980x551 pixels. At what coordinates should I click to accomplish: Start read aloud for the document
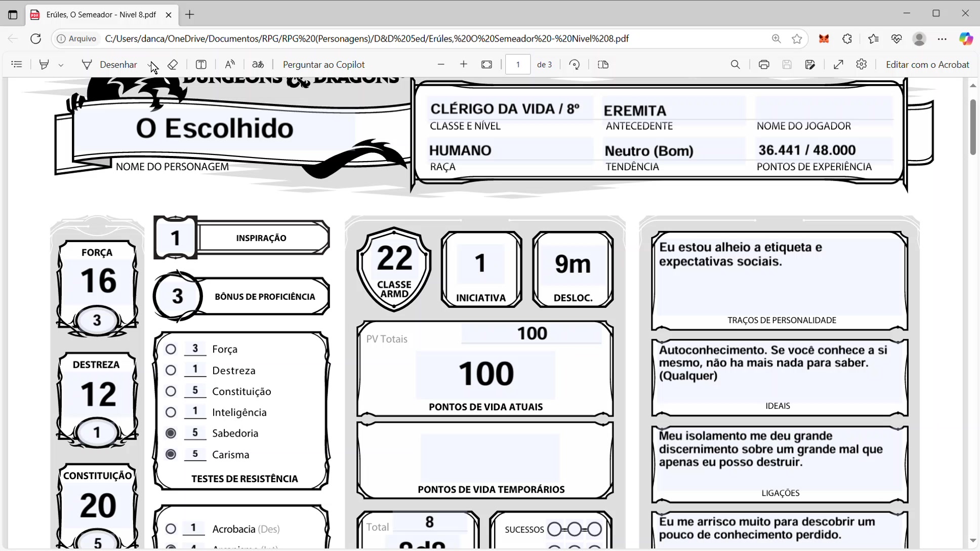(229, 64)
